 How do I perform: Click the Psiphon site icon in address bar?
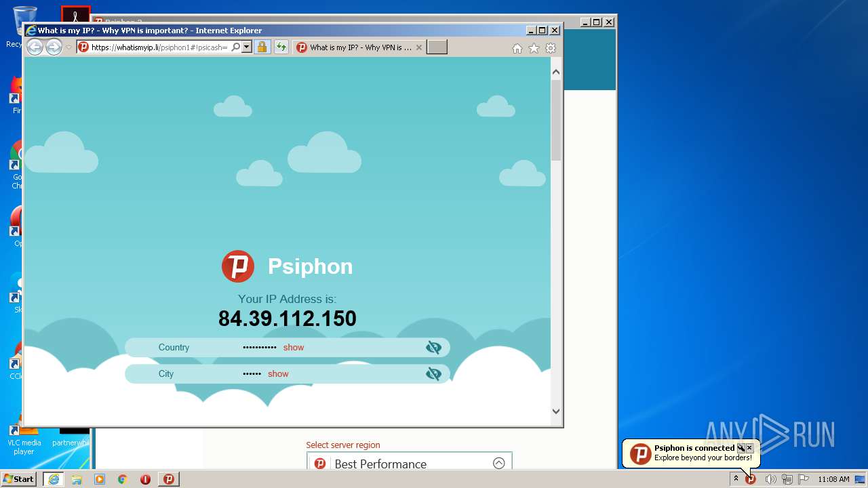click(83, 47)
